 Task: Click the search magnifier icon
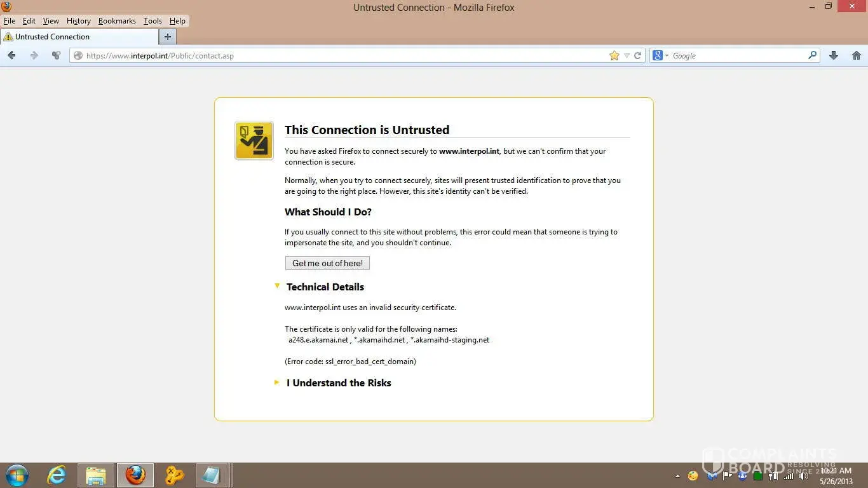(x=812, y=55)
